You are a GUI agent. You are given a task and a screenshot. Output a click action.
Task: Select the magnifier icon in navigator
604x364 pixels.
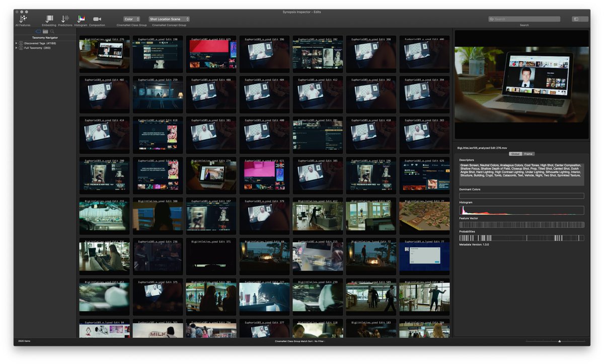point(52,32)
